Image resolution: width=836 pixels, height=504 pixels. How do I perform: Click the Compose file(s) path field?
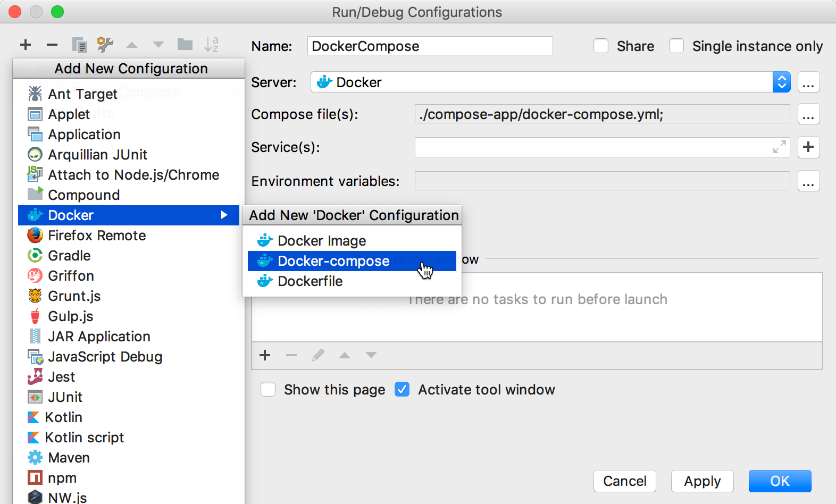coord(603,114)
